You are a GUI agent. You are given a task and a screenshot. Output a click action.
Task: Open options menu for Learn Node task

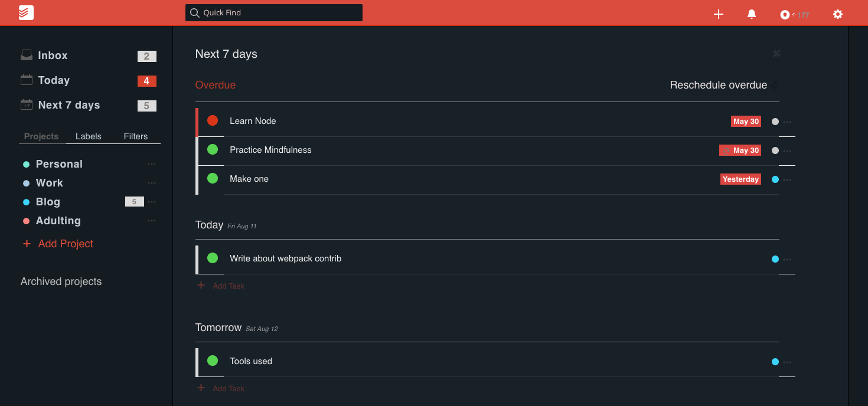coord(788,121)
